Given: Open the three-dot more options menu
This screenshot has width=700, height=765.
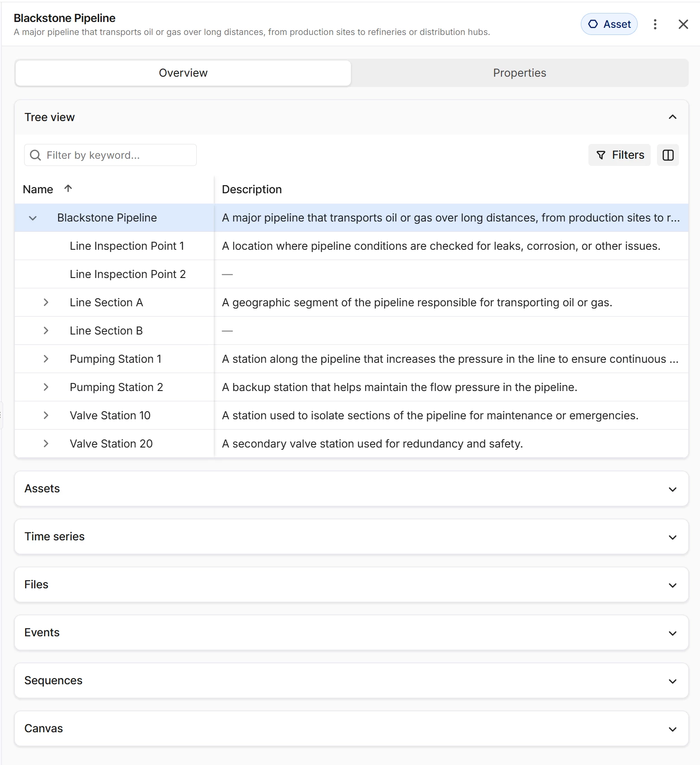Looking at the screenshot, I should [655, 24].
